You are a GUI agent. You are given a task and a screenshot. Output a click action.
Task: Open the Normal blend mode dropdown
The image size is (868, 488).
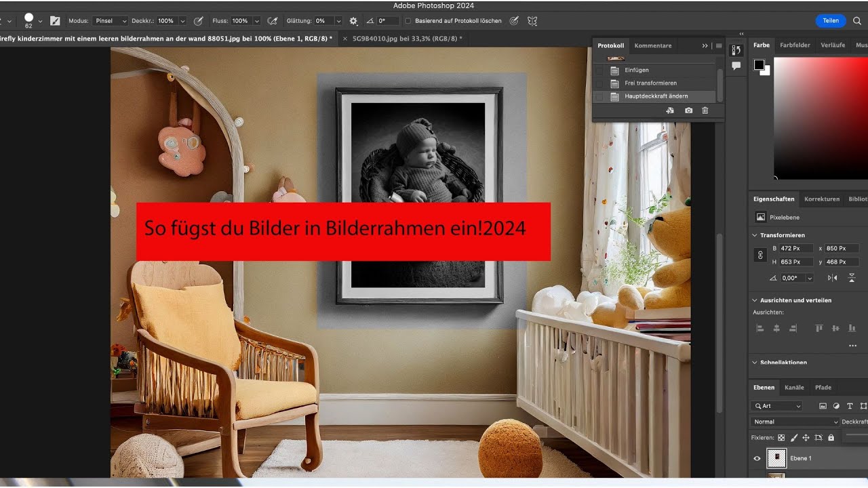pos(795,422)
